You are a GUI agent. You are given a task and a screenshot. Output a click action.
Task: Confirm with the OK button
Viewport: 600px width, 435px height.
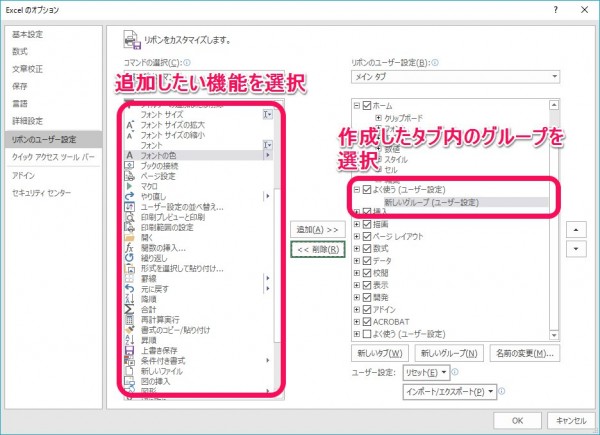point(517,420)
